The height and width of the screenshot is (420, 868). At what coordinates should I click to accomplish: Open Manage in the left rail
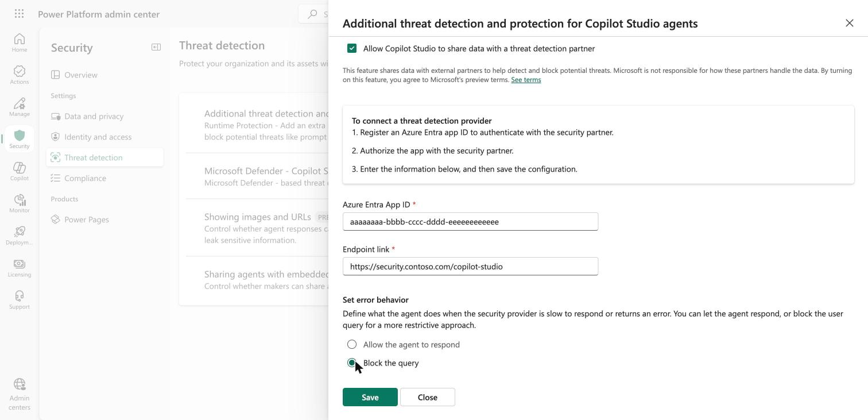19,107
